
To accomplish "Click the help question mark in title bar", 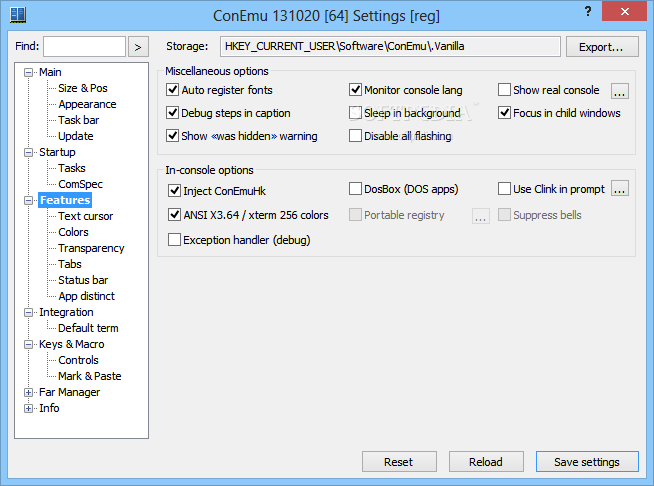I will 588,11.
